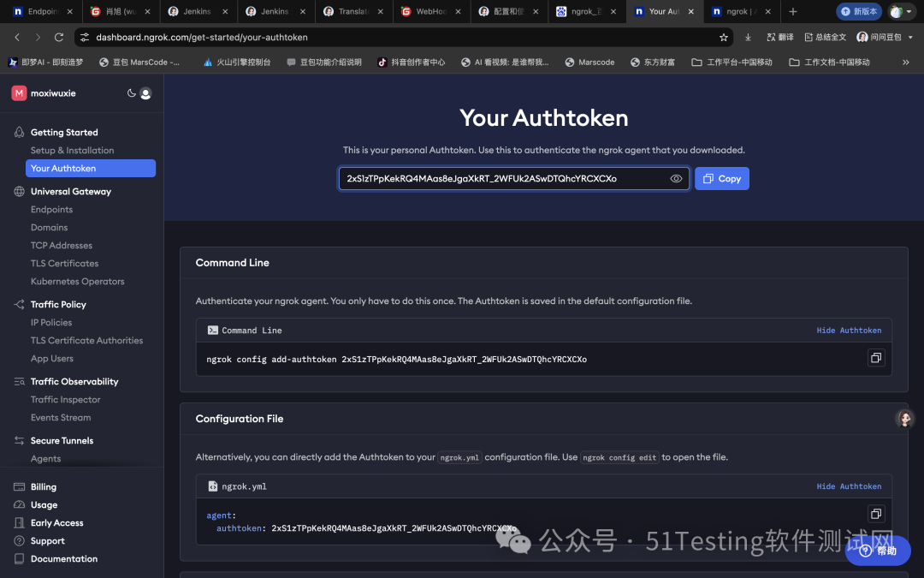Copy the ngrok.yml configuration snippet
Screen dimensions: 924x578
pyautogui.click(x=876, y=515)
